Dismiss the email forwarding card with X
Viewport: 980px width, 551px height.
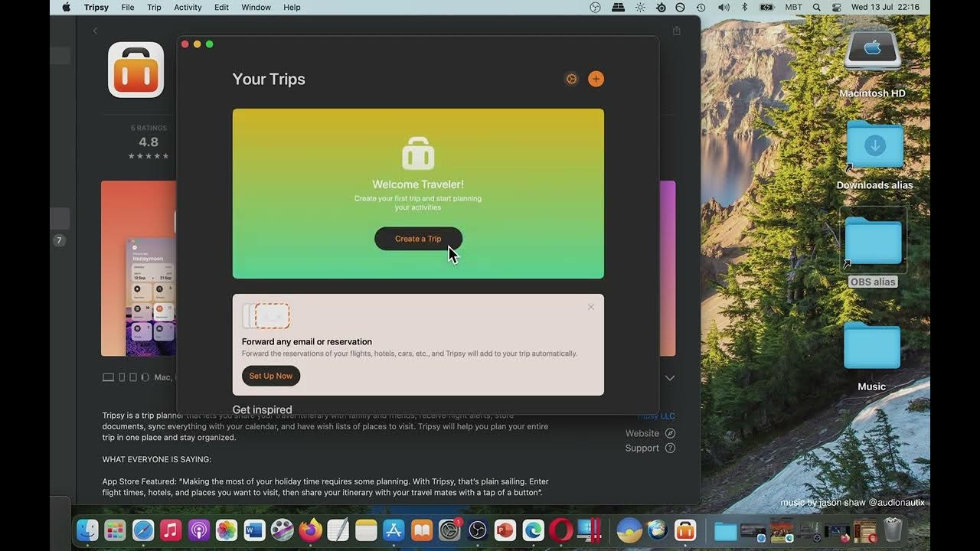pyautogui.click(x=590, y=307)
